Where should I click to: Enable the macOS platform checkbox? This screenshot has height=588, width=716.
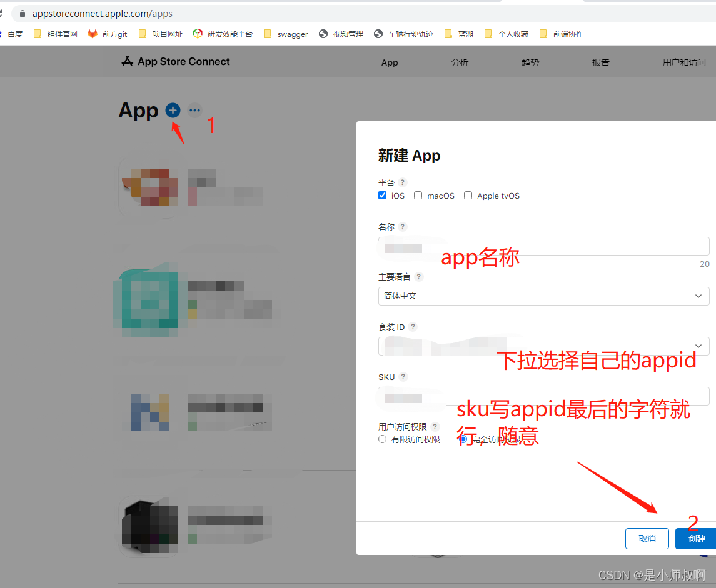pos(418,195)
